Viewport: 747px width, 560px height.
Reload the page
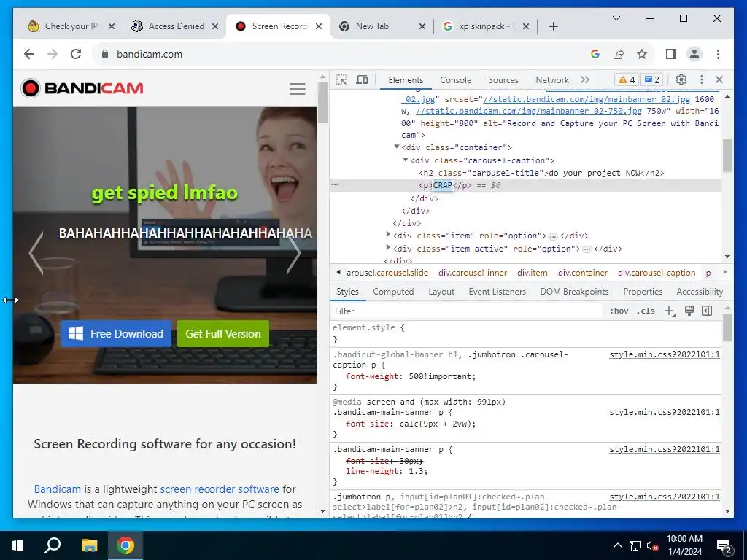click(x=76, y=54)
